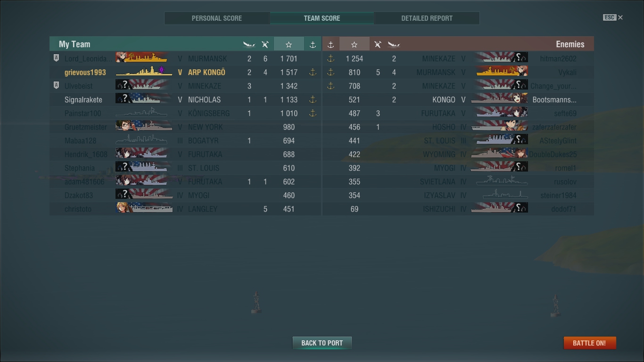Sort Enemies by ships destroyed icon

click(394, 44)
